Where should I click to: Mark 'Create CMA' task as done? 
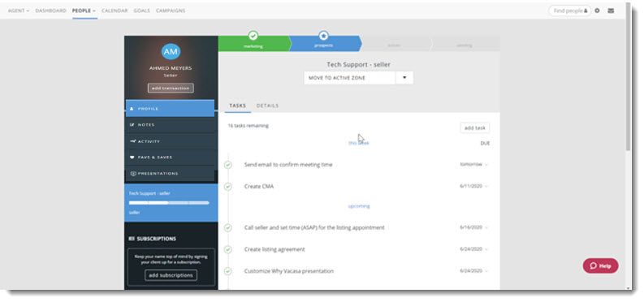pos(228,186)
